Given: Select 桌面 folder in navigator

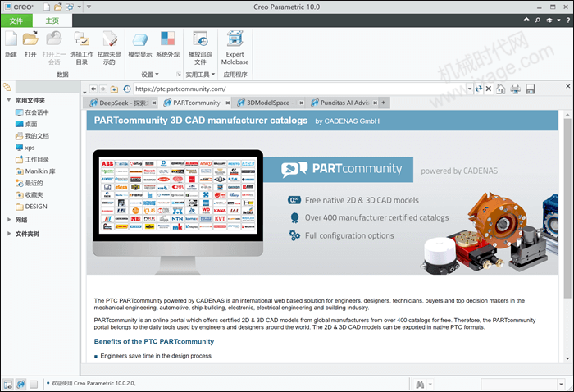Looking at the screenshot, I should click(26, 124).
